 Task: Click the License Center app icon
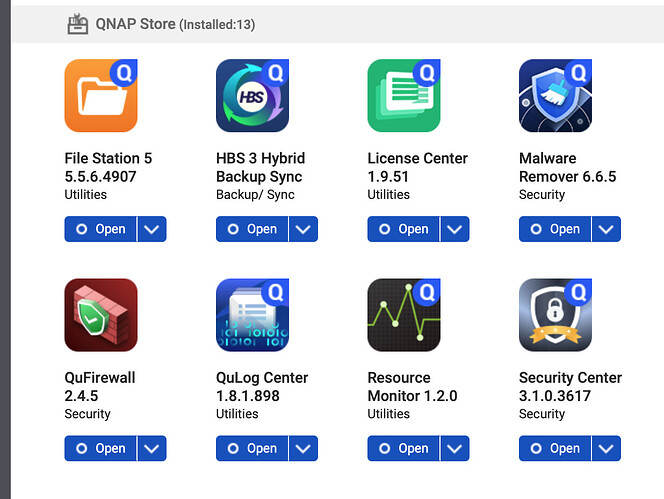[404, 96]
